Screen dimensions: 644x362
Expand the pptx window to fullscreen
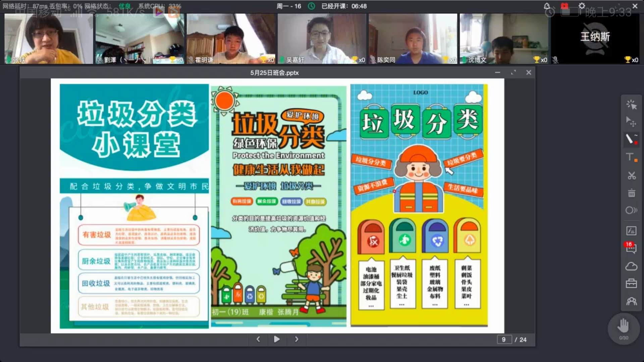point(513,72)
